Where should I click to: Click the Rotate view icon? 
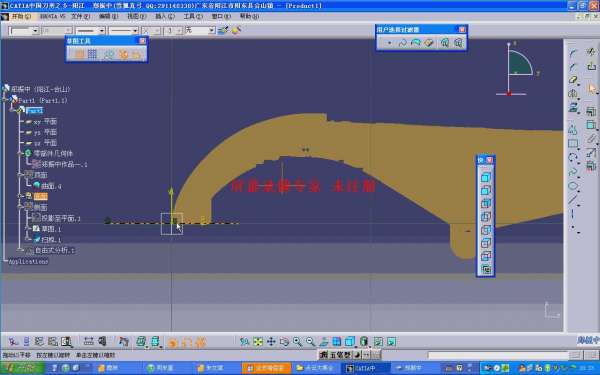284,342
